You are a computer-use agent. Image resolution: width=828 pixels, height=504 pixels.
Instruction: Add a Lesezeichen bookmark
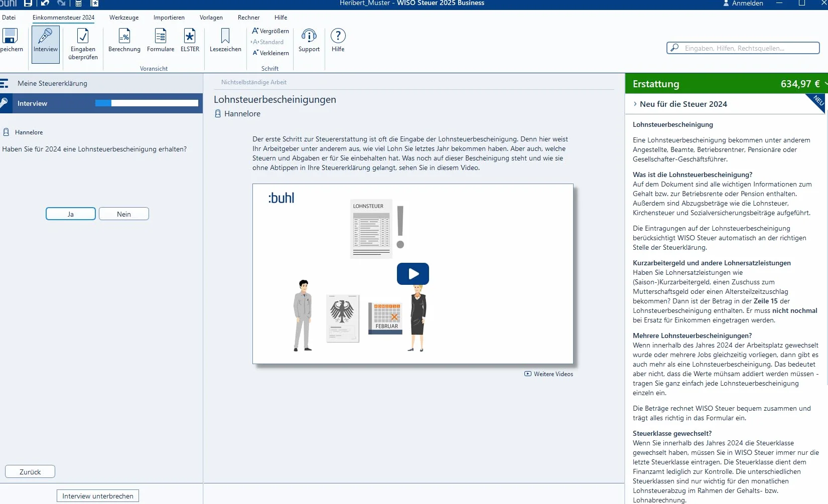click(225, 40)
